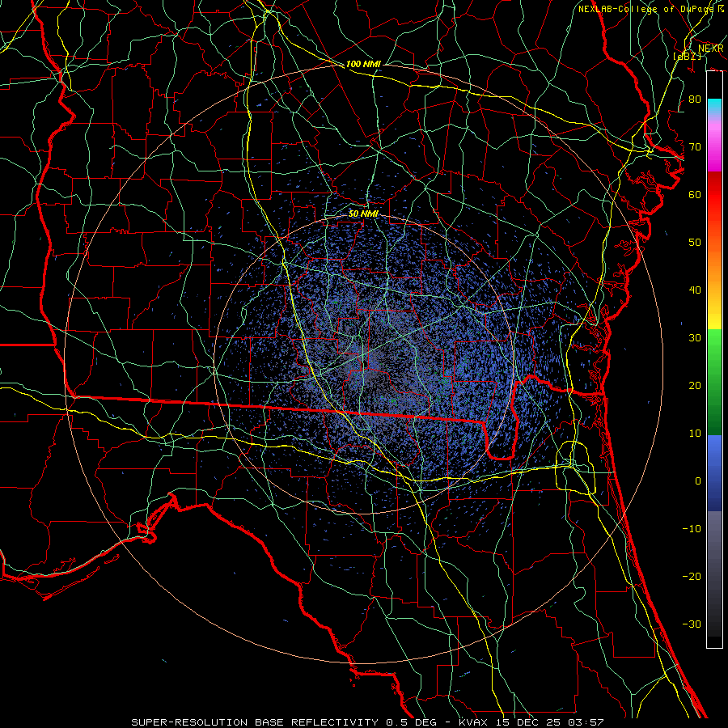Click the 70 value on the dBZ scale

coord(695,147)
